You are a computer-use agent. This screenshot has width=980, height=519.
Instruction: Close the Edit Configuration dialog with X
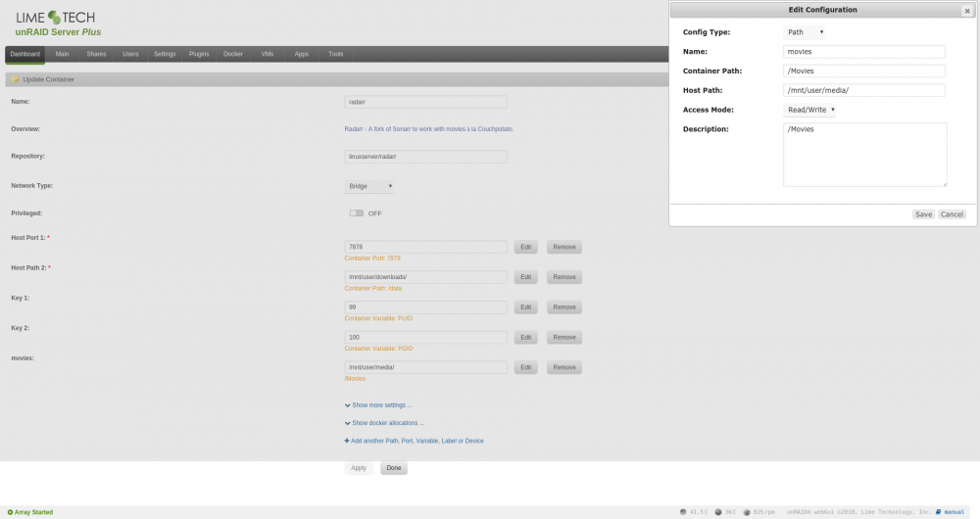tap(967, 11)
